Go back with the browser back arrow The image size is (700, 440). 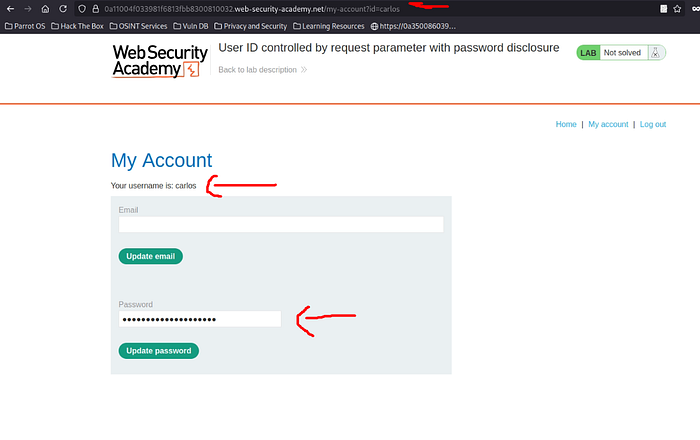click(x=10, y=9)
